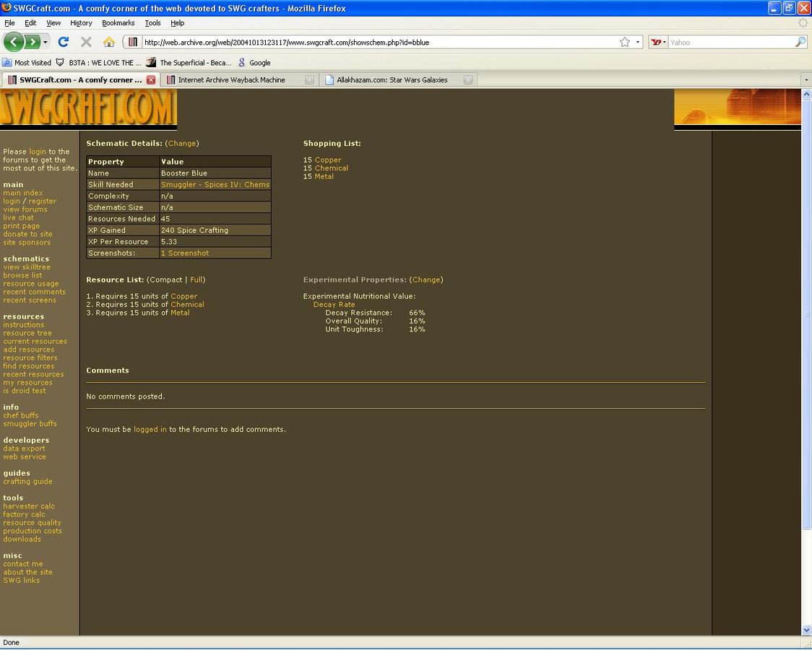This screenshot has height=650, width=812.
Task: Click the 'Smuggler - Spices IV: Chems' skill link
Action: (215, 185)
